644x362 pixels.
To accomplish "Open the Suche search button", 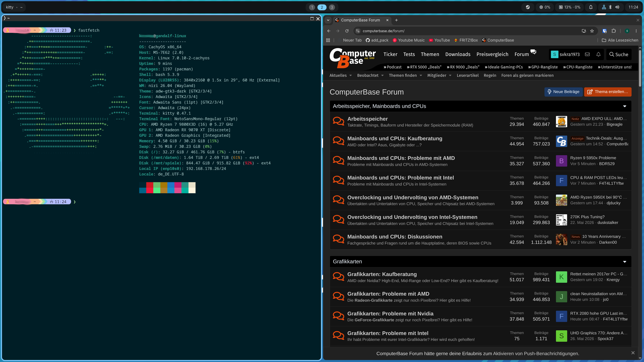I will 619,54.
